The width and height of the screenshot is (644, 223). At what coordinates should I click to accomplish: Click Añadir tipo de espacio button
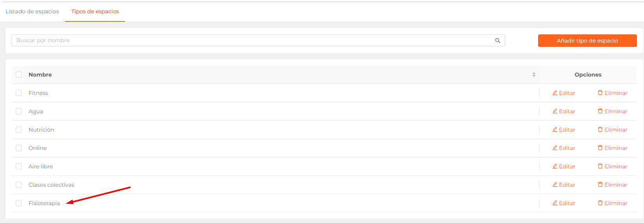[x=587, y=41]
